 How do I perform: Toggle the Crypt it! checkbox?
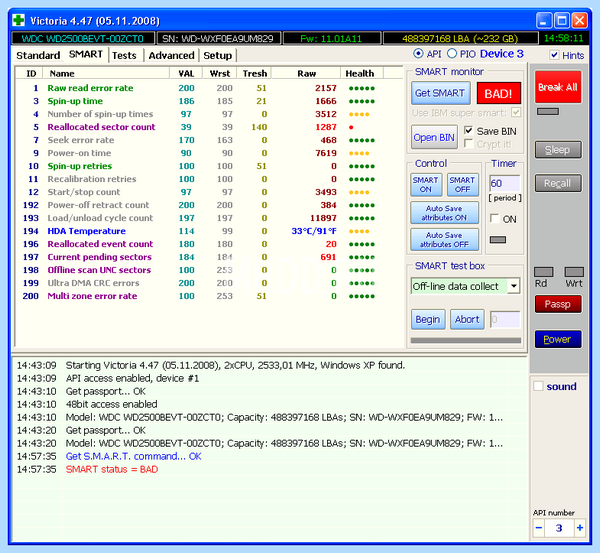tap(468, 144)
